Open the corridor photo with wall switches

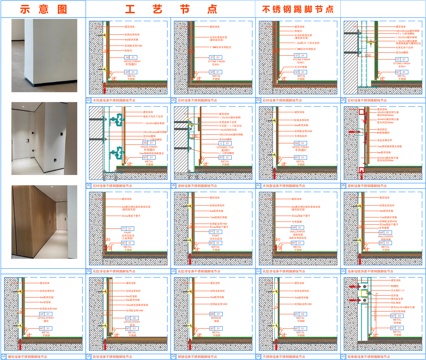44,138
